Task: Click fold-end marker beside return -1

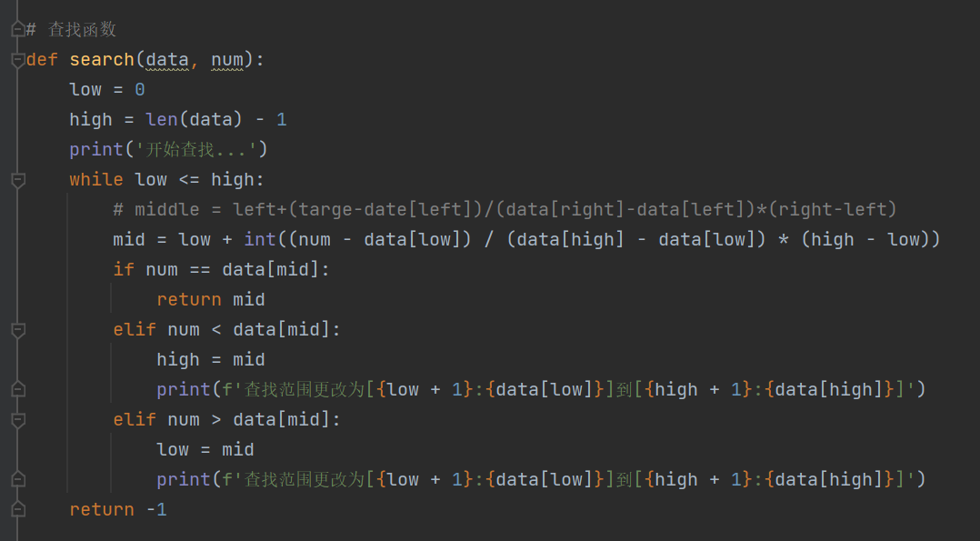Action: click(17, 509)
